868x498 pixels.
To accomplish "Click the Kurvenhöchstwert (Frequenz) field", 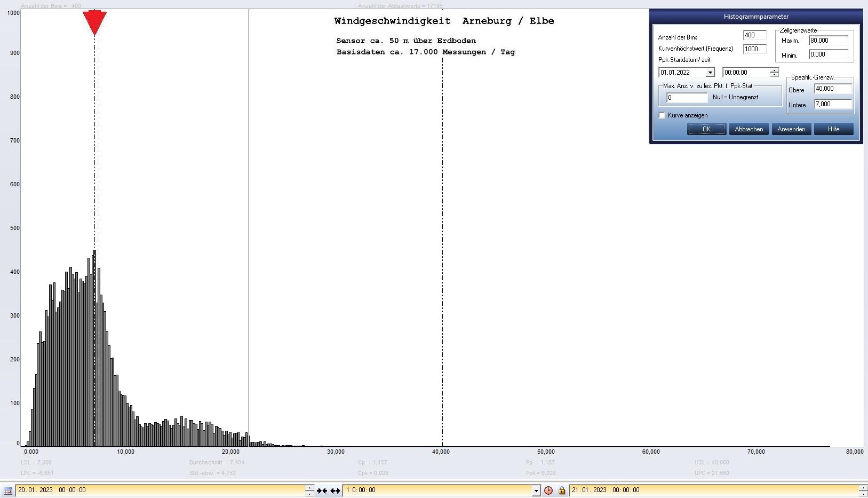I will pyautogui.click(x=754, y=49).
